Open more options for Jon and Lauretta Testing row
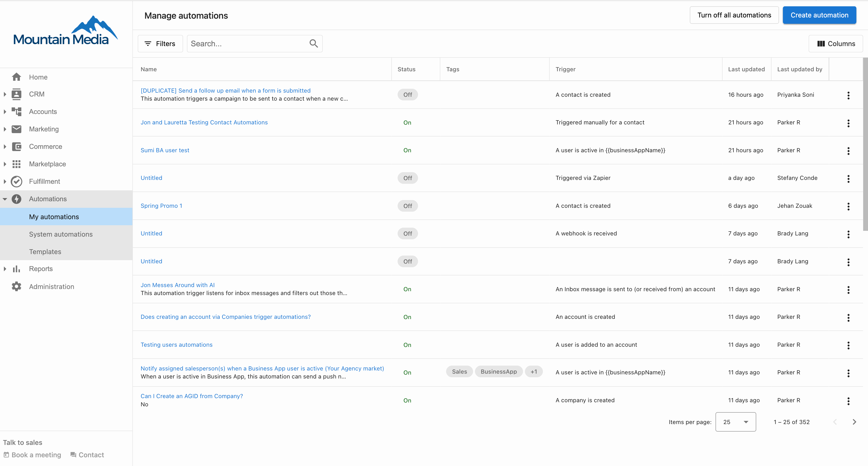The height and width of the screenshot is (466, 868). click(848, 123)
